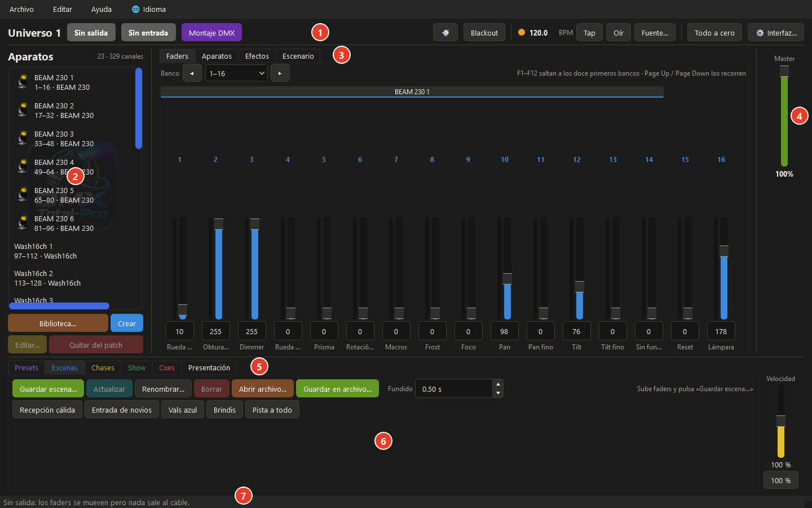Image resolution: width=812 pixels, height=508 pixels.
Task: Open the Interfaz settings with gear icon
Action: pyautogui.click(x=776, y=33)
